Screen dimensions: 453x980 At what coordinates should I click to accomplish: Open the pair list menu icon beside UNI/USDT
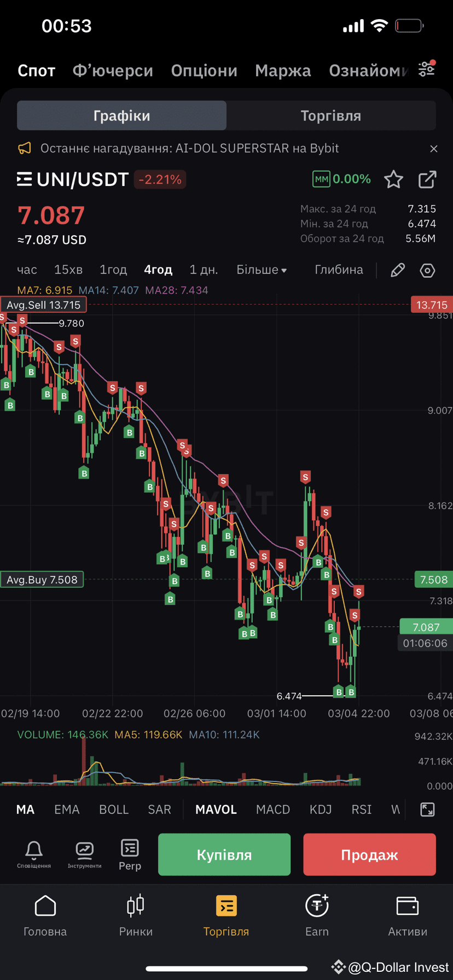pyautogui.click(x=25, y=179)
